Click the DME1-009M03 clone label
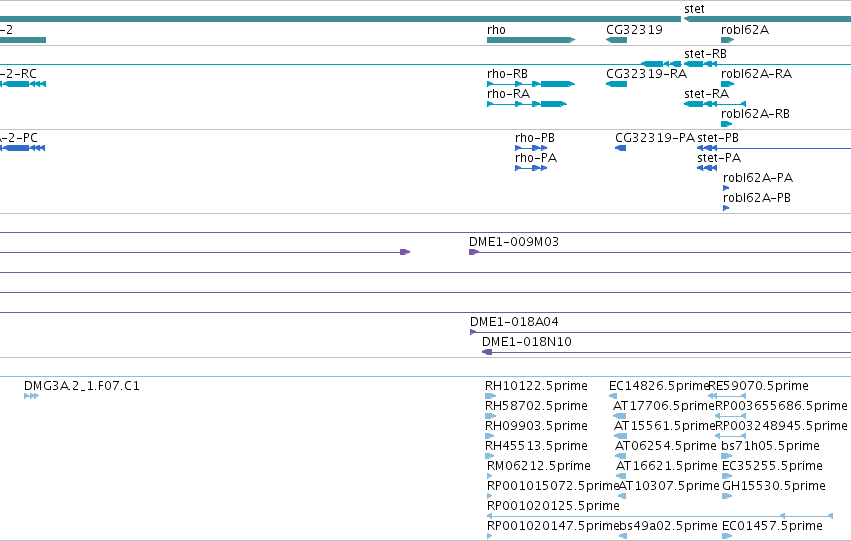This screenshot has height=541, width=851. [x=514, y=242]
